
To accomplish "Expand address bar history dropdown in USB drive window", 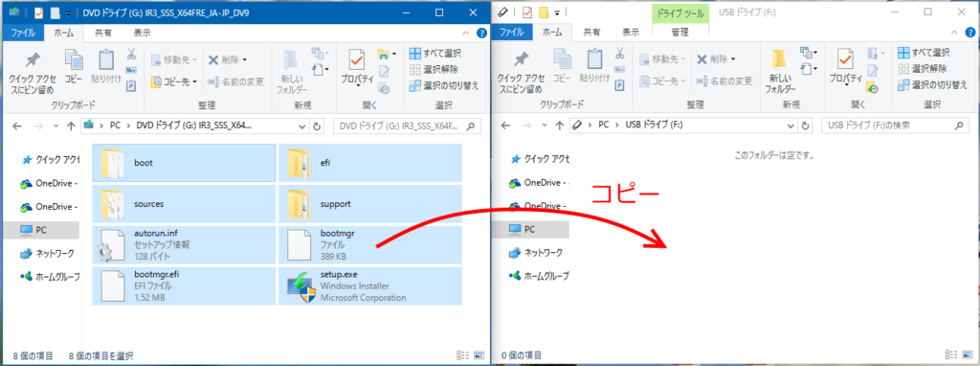I will point(791,126).
